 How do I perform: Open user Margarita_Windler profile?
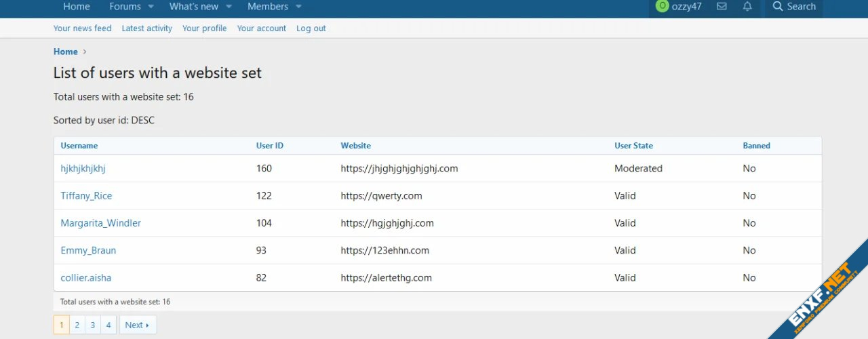click(100, 223)
